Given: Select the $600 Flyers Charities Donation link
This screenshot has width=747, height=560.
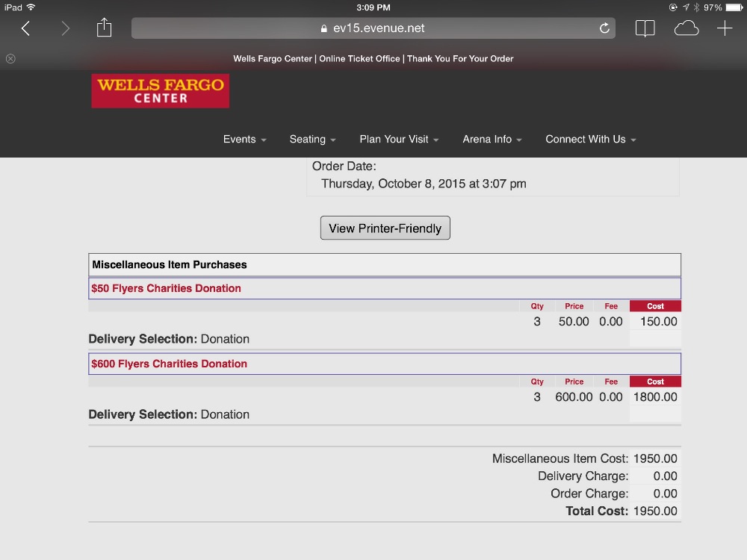Looking at the screenshot, I should click(169, 364).
